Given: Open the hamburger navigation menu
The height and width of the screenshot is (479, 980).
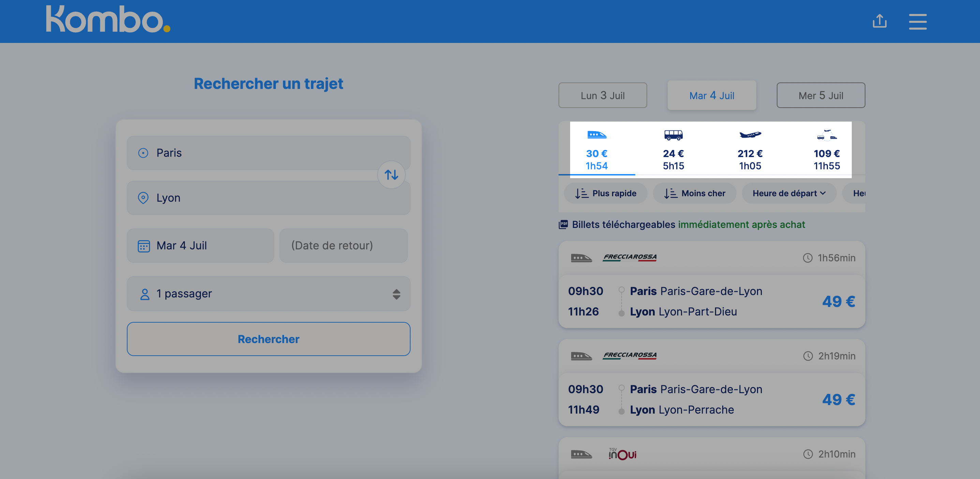Looking at the screenshot, I should [x=918, y=21].
